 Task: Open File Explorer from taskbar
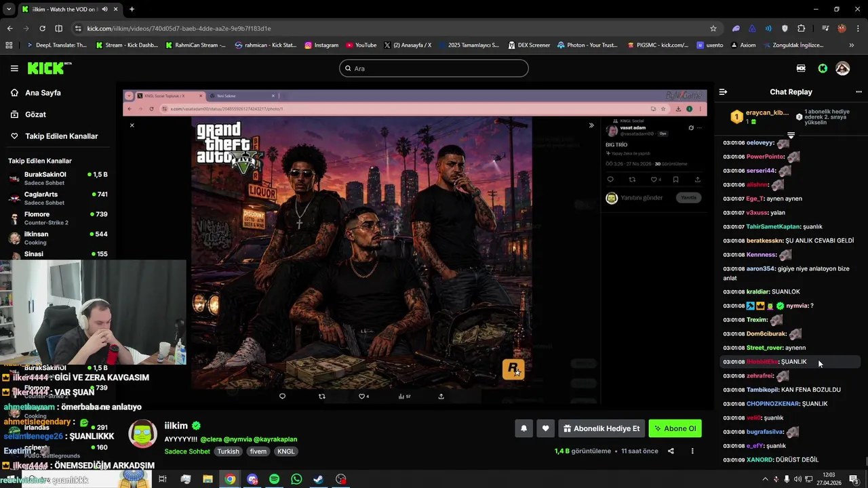(208, 479)
